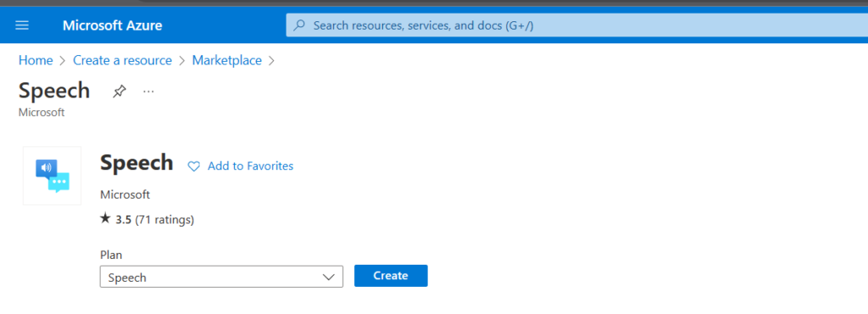Open the hamburger portal menu

click(x=22, y=25)
